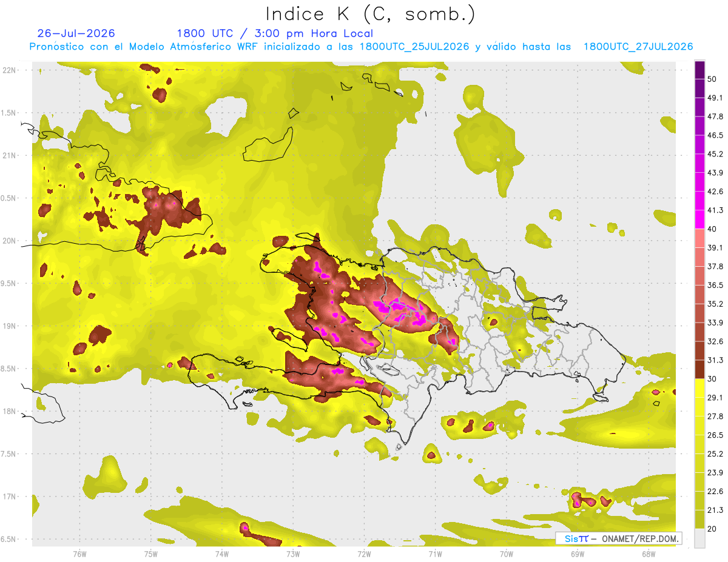Click longitude label '75W'
728x562 pixels.
150,554
